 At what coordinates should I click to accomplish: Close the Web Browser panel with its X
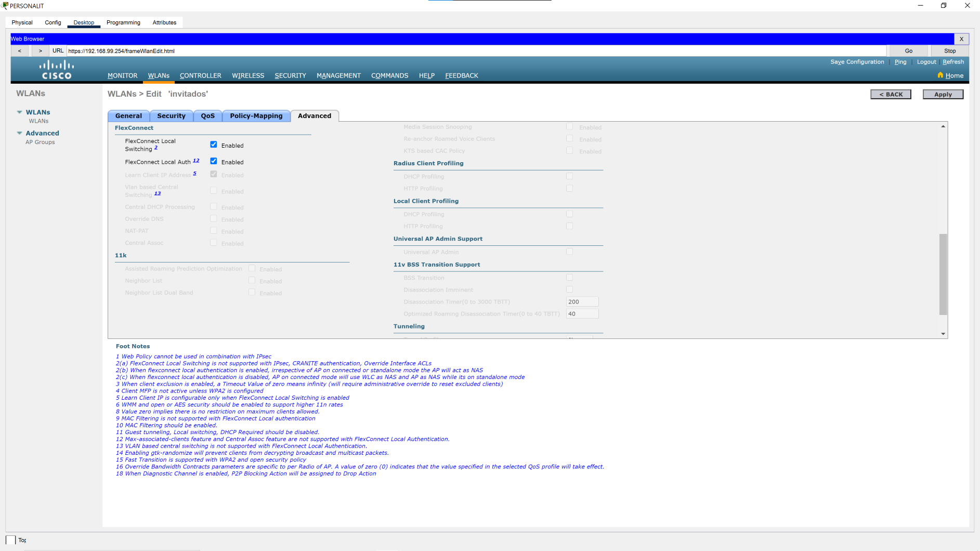961,39
